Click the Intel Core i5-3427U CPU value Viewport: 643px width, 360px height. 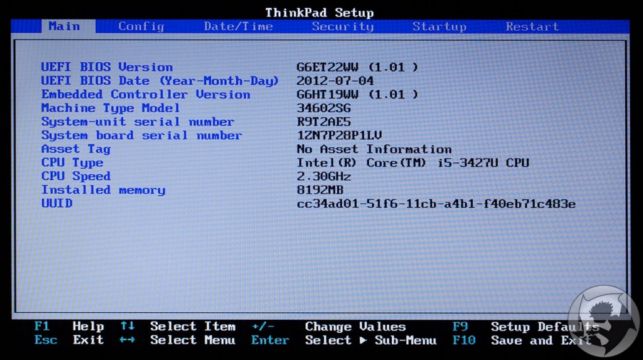click(x=413, y=163)
